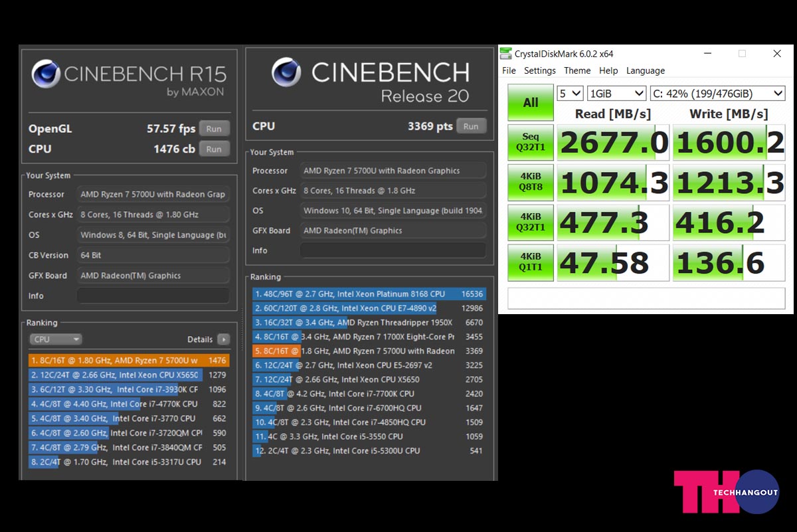Screen dimensions: 797x532
Task: Run the OpenGL test in Cinebench R15
Action: [x=214, y=129]
